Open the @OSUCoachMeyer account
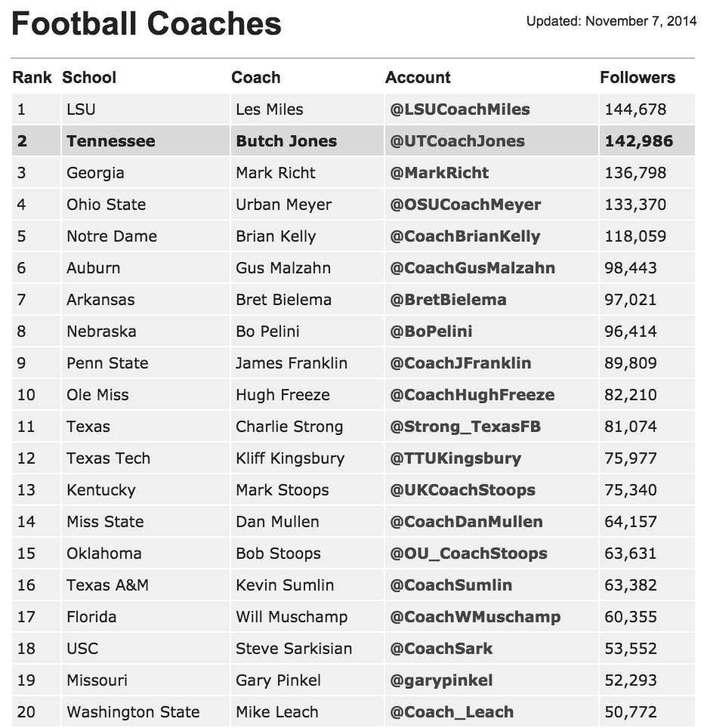Viewport: 704px width, 728px height. (x=465, y=205)
